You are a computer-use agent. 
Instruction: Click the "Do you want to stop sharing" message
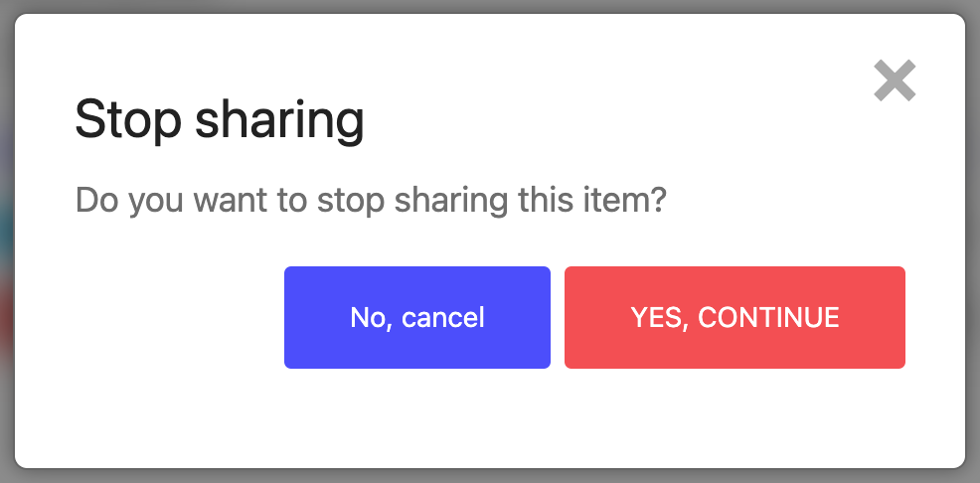(371, 201)
